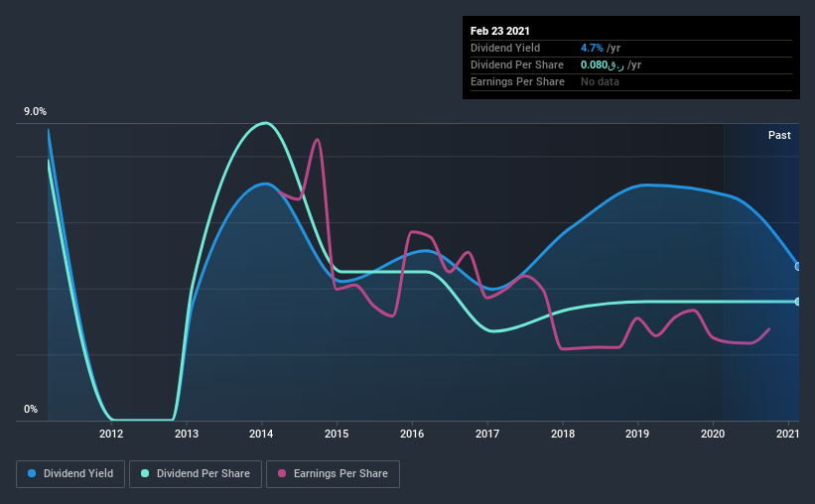This screenshot has height=504, width=815.
Task: Click the teal Dividend Per Share legend dot
Action: pos(145,473)
